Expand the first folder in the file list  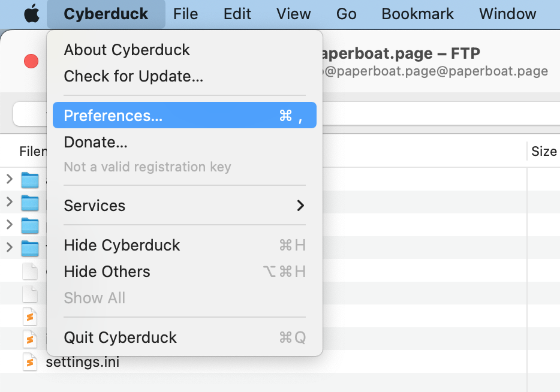(9, 179)
